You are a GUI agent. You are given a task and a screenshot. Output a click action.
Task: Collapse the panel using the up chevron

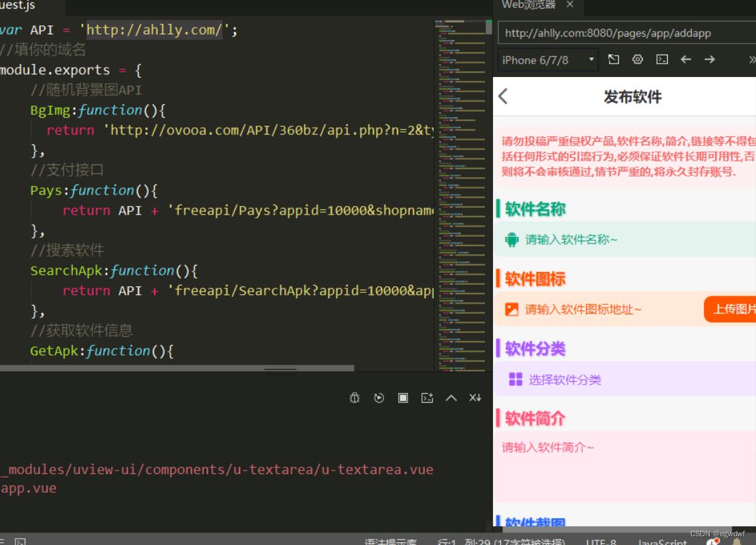[x=452, y=398]
